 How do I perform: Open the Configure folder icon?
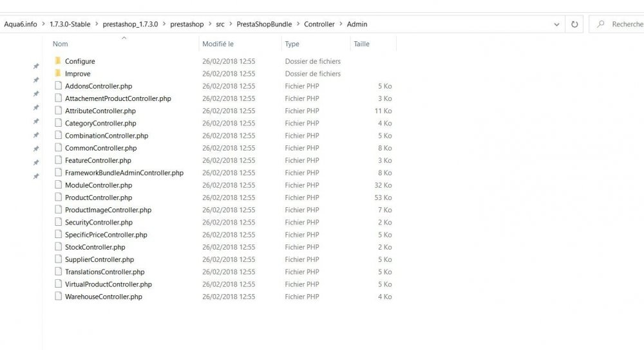(58, 60)
